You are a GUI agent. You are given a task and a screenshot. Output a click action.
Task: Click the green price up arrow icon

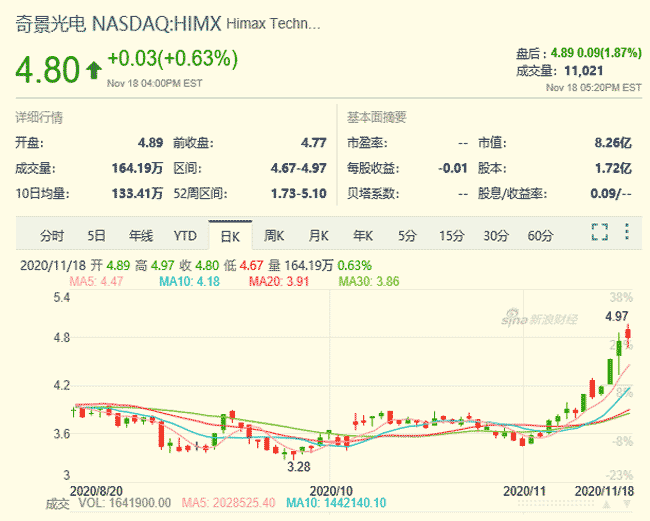point(94,69)
